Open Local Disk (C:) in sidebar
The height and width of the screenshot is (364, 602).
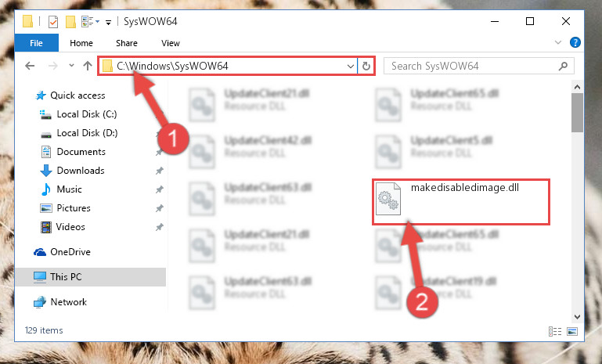(x=87, y=114)
